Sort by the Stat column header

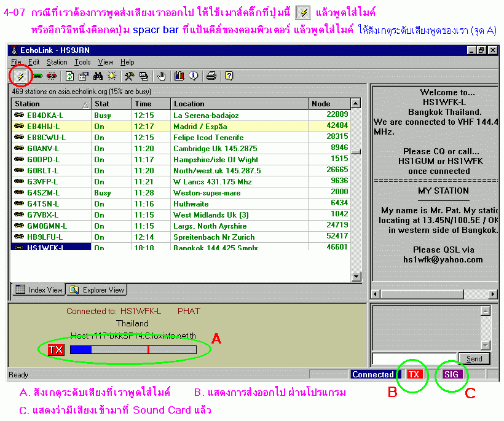[x=111, y=104]
